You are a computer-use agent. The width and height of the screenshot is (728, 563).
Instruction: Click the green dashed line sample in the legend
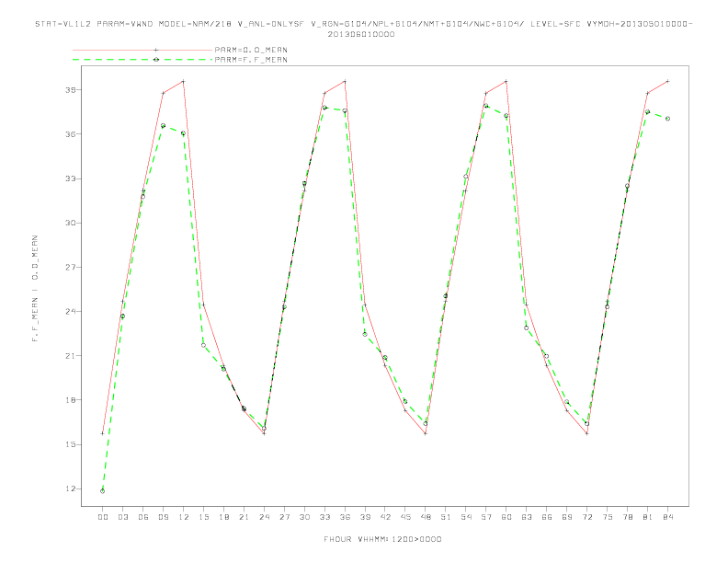coord(142,60)
